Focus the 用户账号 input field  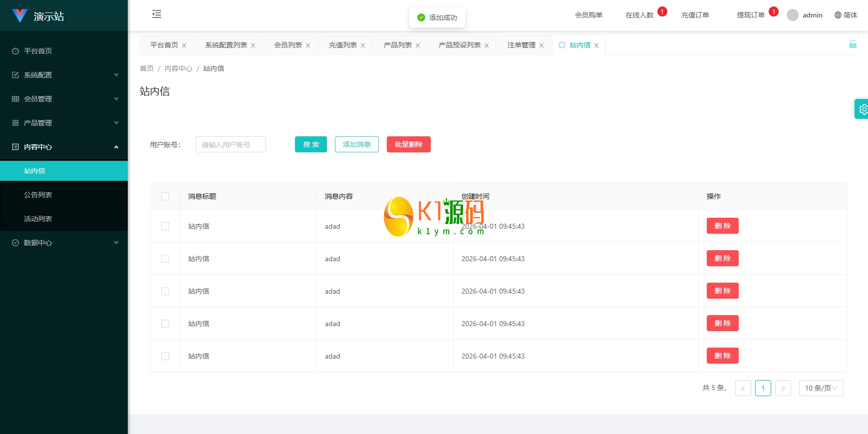point(231,144)
